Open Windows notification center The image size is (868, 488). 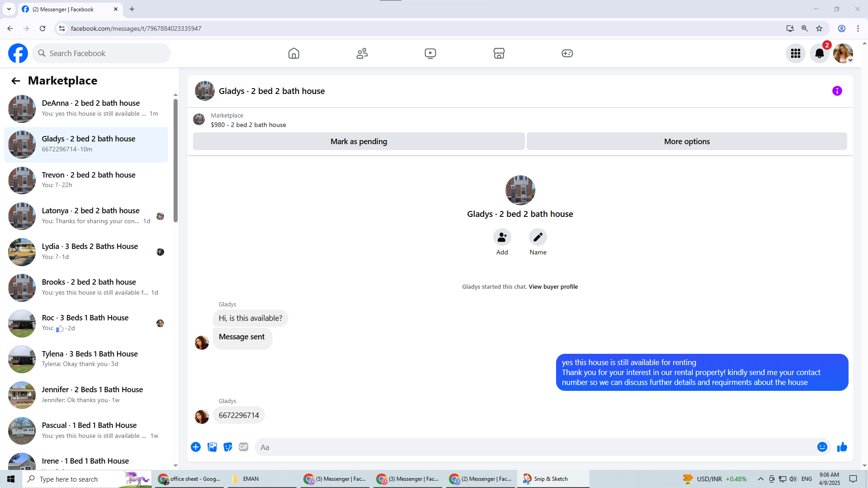pyautogui.click(x=854, y=479)
